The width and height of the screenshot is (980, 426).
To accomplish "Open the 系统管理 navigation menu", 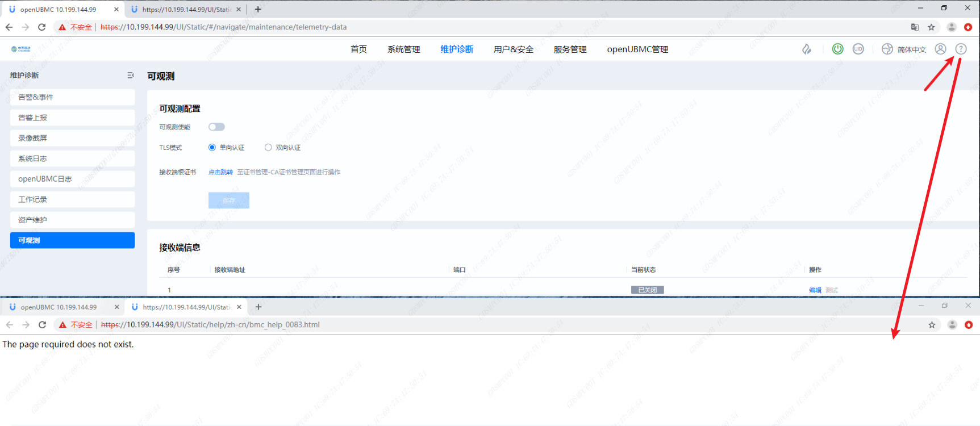I will (403, 49).
